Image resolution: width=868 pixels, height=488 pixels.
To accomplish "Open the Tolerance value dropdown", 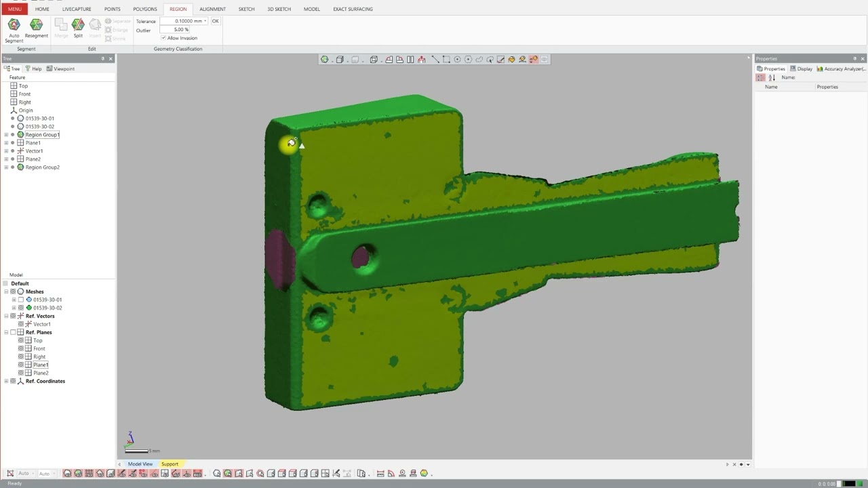I will click(x=205, y=21).
